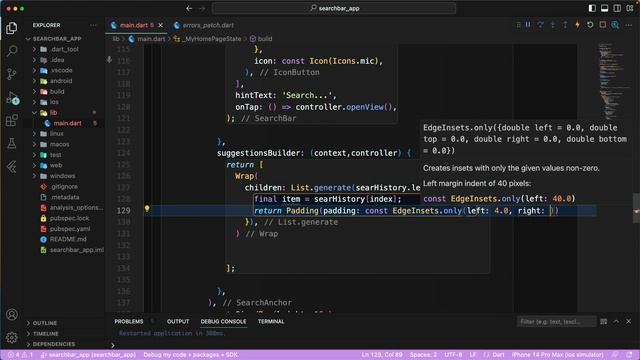Open the TERMINAL panel tab
Viewport: 640px width, 360px height.
click(x=271, y=322)
